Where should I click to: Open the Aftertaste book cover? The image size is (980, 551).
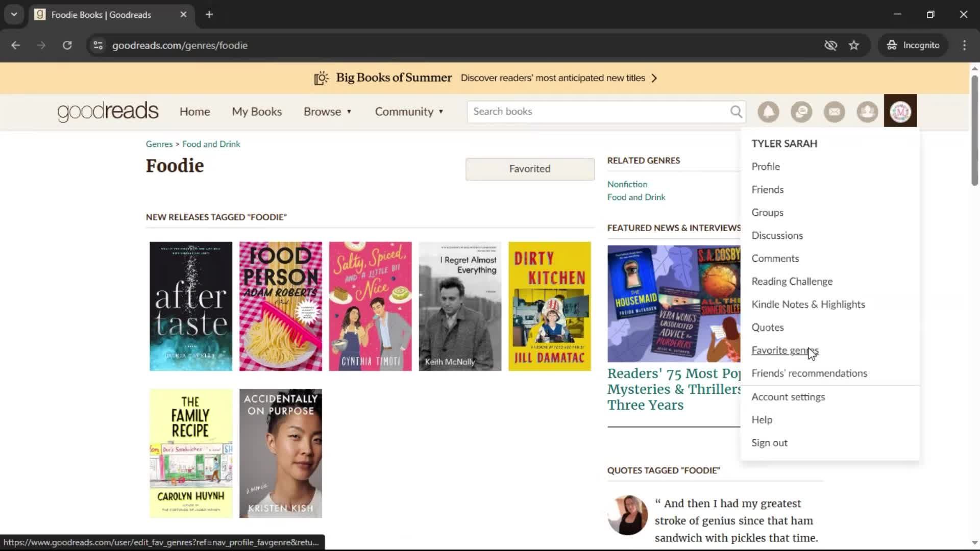pos(191,306)
